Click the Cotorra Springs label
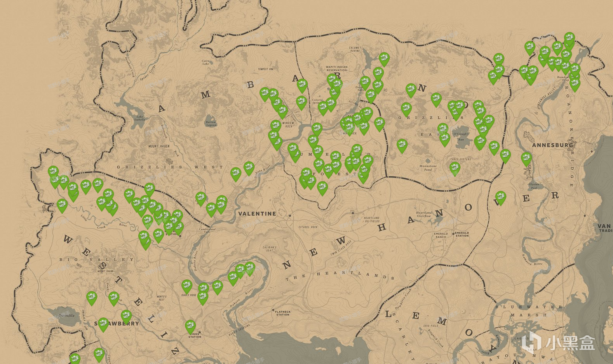This screenshot has width=613, height=364. 317,101
